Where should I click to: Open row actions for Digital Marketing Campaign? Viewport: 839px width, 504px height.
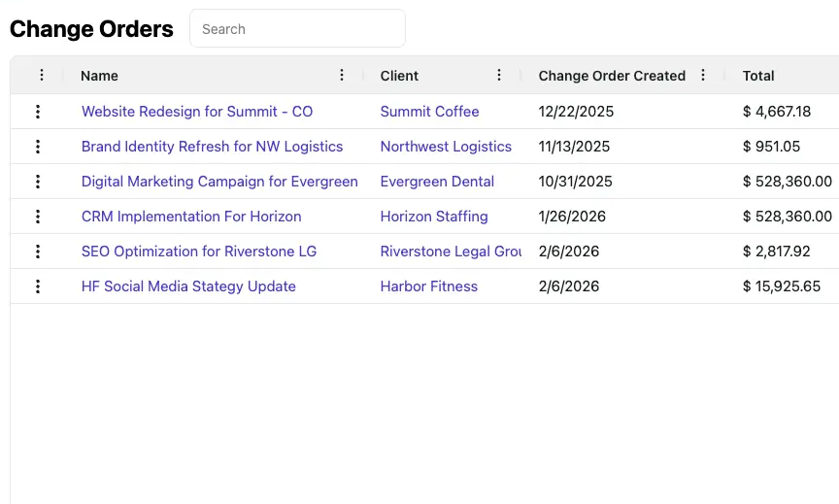tap(38, 182)
